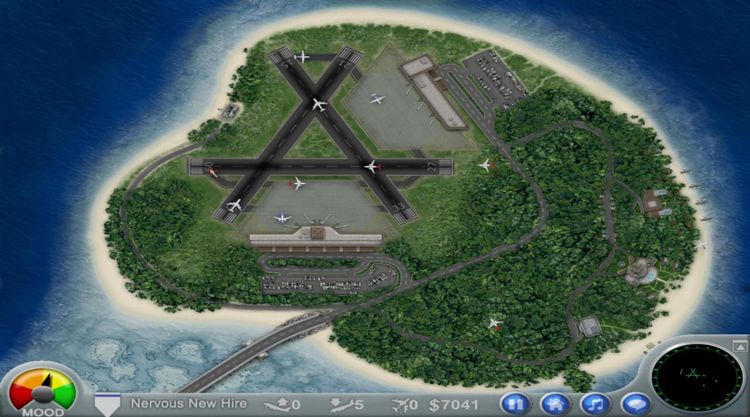Image resolution: width=750 pixels, height=417 pixels.
Task: Select the plane taxiing between the northern runway ends
Action: (x=302, y=57)
